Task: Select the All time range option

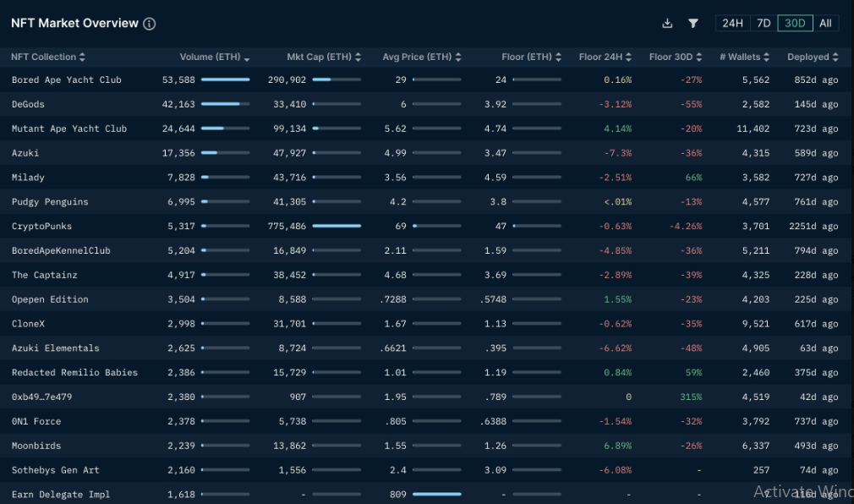Action: click(x=825, y=23)
